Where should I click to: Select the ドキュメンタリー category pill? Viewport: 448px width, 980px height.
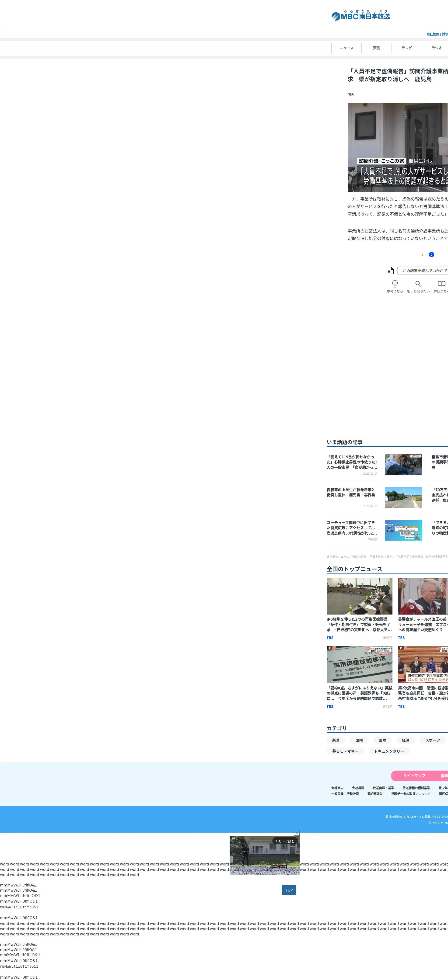click(x=389, y=751)
